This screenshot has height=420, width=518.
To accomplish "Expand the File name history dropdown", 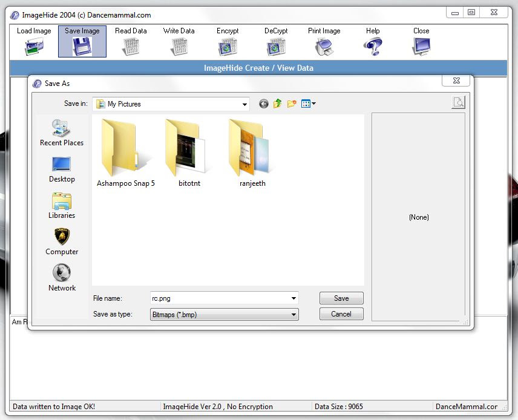I will [293, 298].
